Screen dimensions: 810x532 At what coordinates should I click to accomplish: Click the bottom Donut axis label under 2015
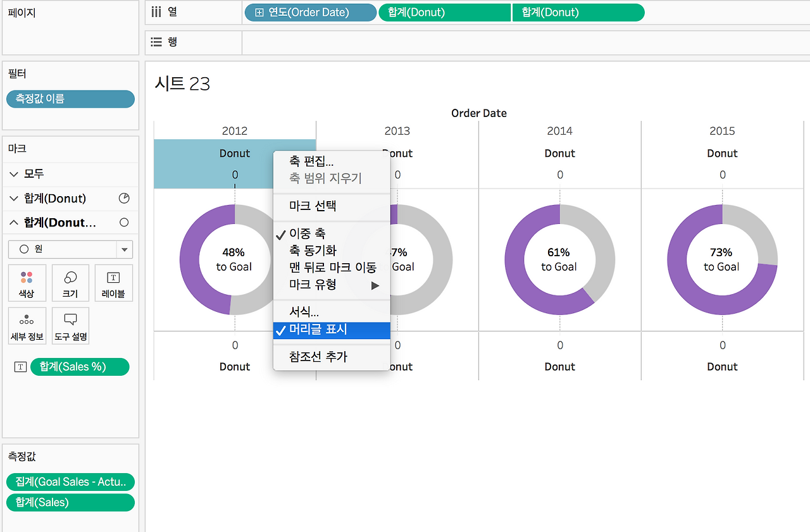point(723,367)
